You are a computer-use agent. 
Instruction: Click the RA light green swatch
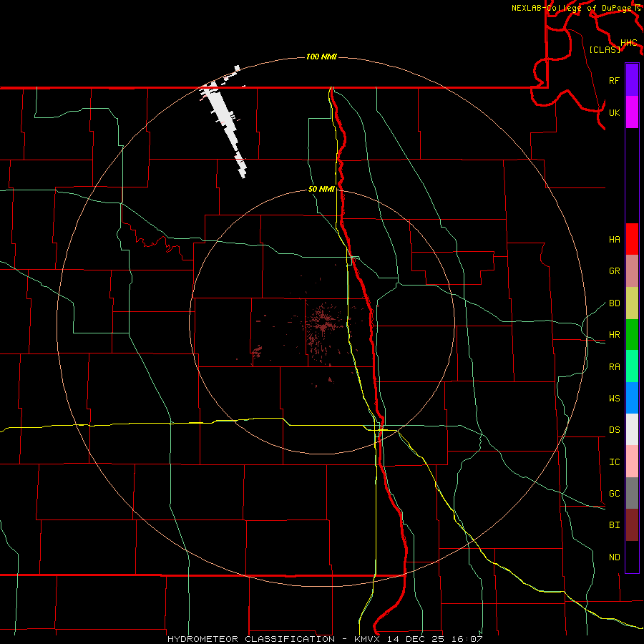632,366
